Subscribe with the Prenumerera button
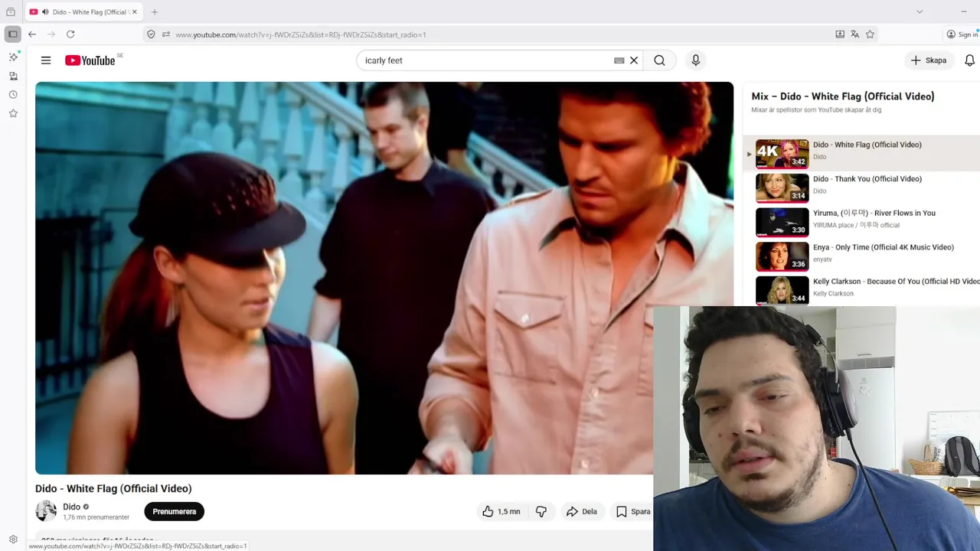 pyautogui.click(x=174, y=511)
